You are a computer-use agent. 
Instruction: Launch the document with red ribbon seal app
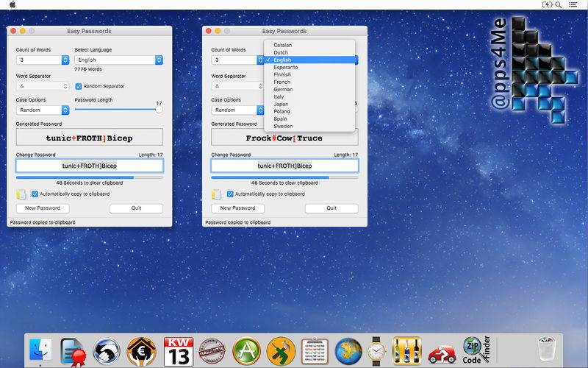click(73, 352)
